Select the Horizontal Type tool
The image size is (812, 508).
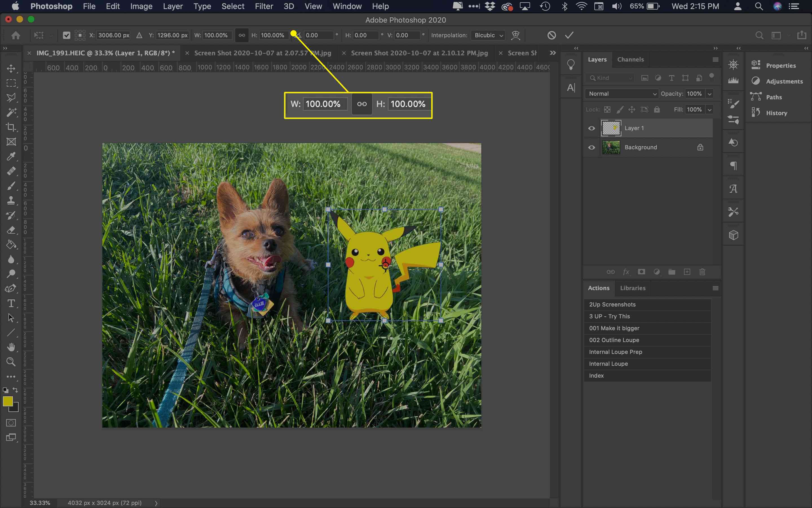tap(11, 303)
